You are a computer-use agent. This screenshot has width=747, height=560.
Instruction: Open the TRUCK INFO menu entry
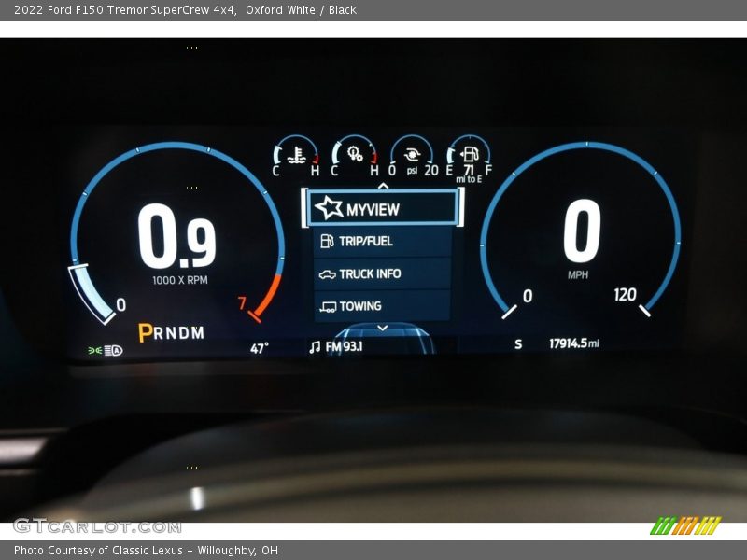(383, 273)
